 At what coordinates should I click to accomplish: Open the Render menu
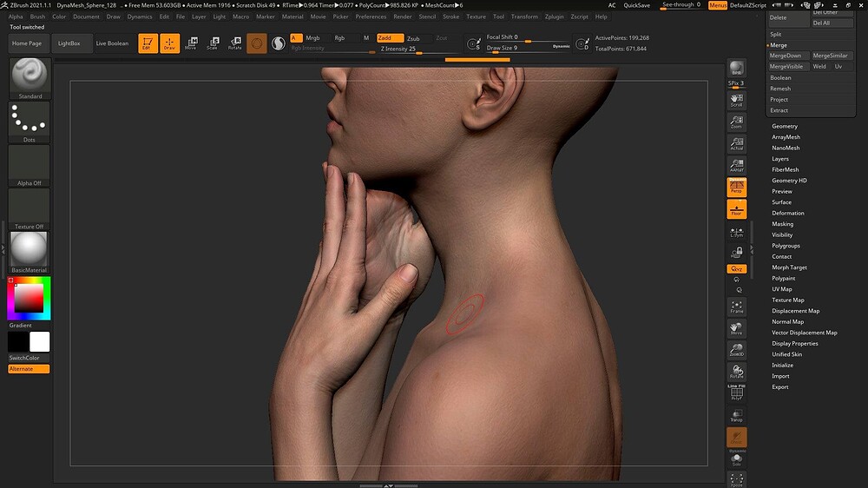click(403, 16)
